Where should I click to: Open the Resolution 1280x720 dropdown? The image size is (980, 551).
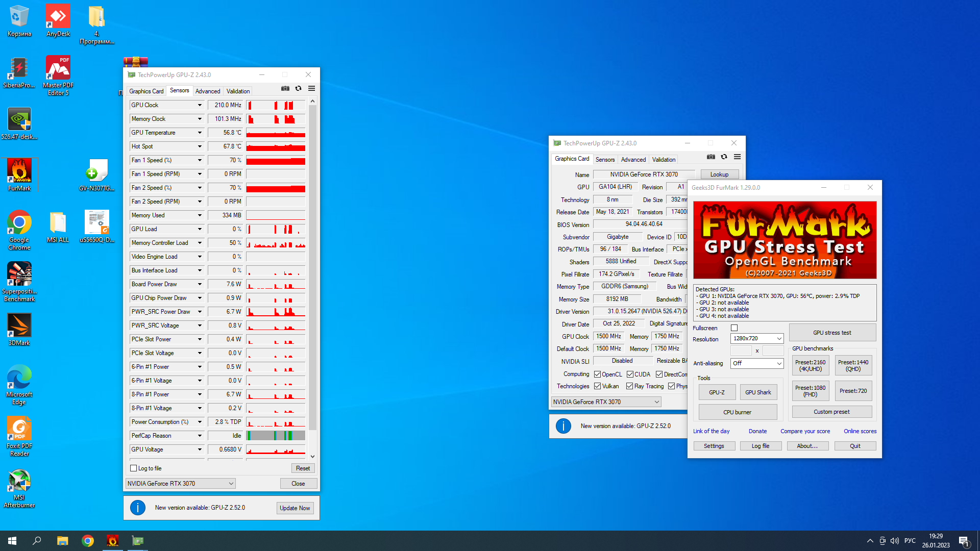coord(757,339)
